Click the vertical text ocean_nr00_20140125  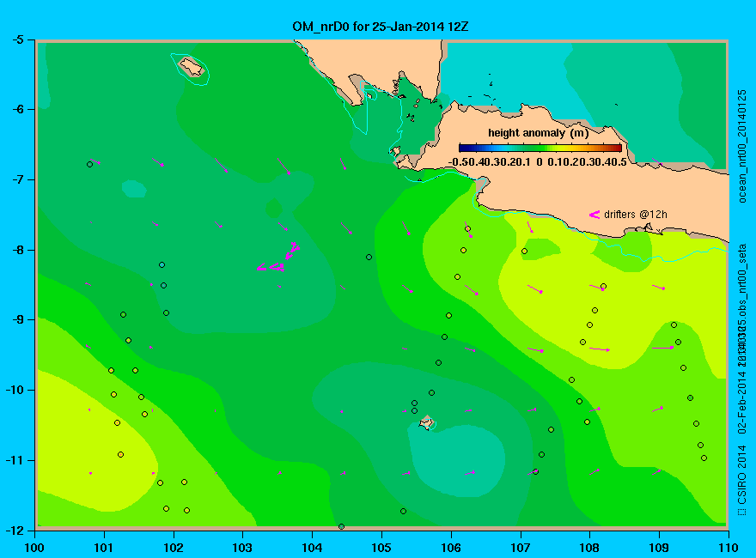[x=742, y=147]
